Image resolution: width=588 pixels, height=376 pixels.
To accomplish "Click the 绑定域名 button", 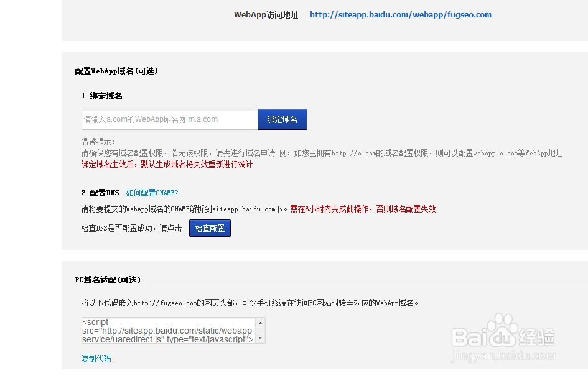I will tap(282, 119).
